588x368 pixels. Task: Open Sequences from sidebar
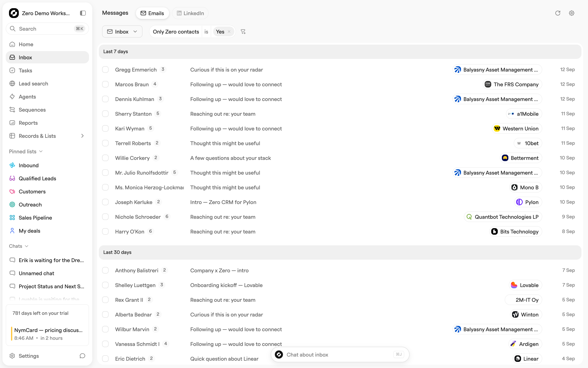tap(47, 110)
